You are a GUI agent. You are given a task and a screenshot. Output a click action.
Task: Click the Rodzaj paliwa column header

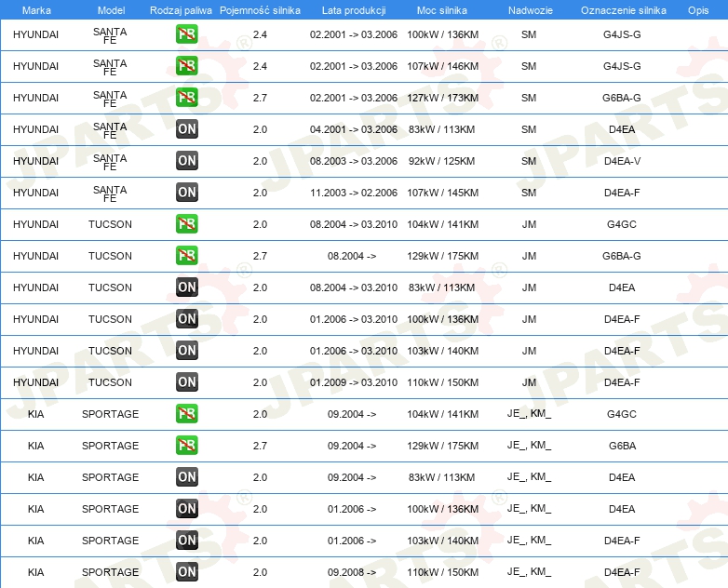point(181,10)
